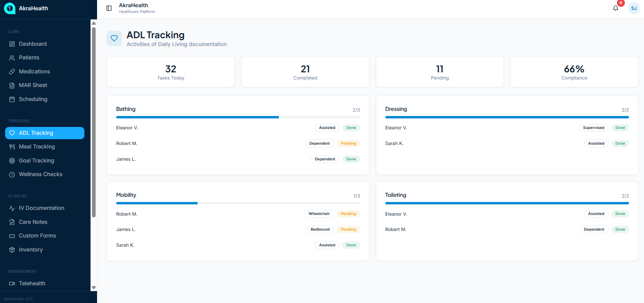The image size is (644, 303).
Task: Click the Tasks Today count card
Action: coord(171,72)
